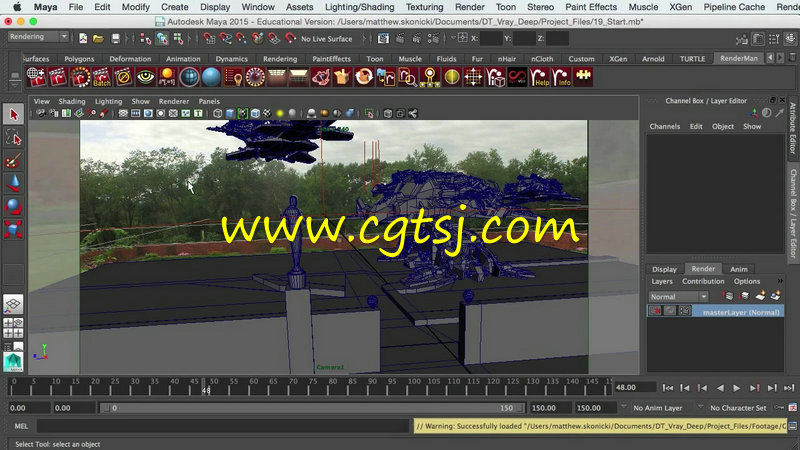Click the four-pane layout icon
Viewport: 800px width, 450px height.
(13, 328)
